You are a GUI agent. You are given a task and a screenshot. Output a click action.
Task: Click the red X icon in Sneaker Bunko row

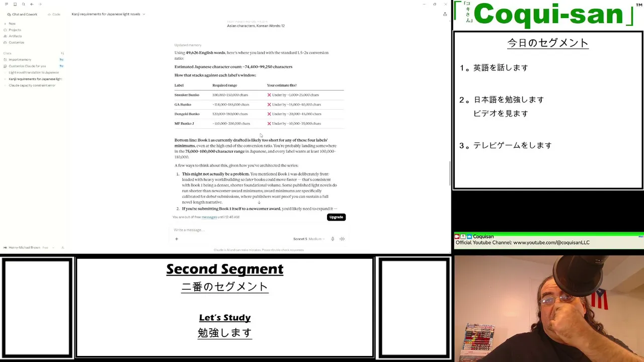(269, 95)
